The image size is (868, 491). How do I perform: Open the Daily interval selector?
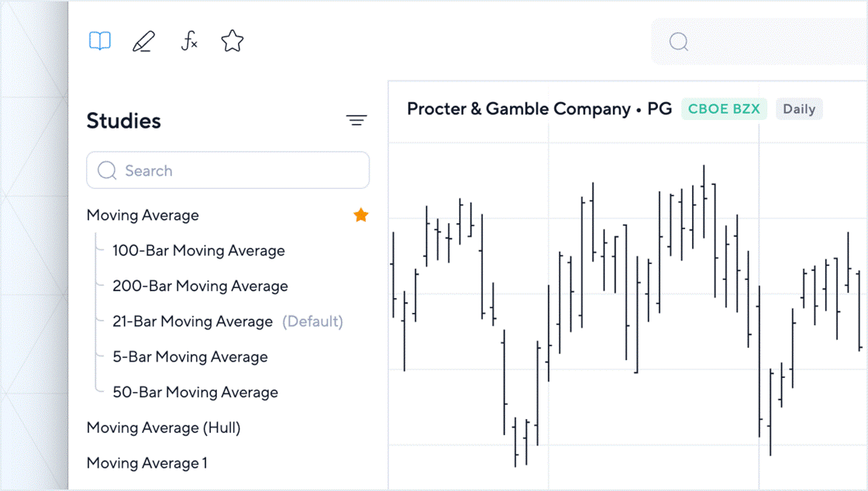(x=799, y=109)
